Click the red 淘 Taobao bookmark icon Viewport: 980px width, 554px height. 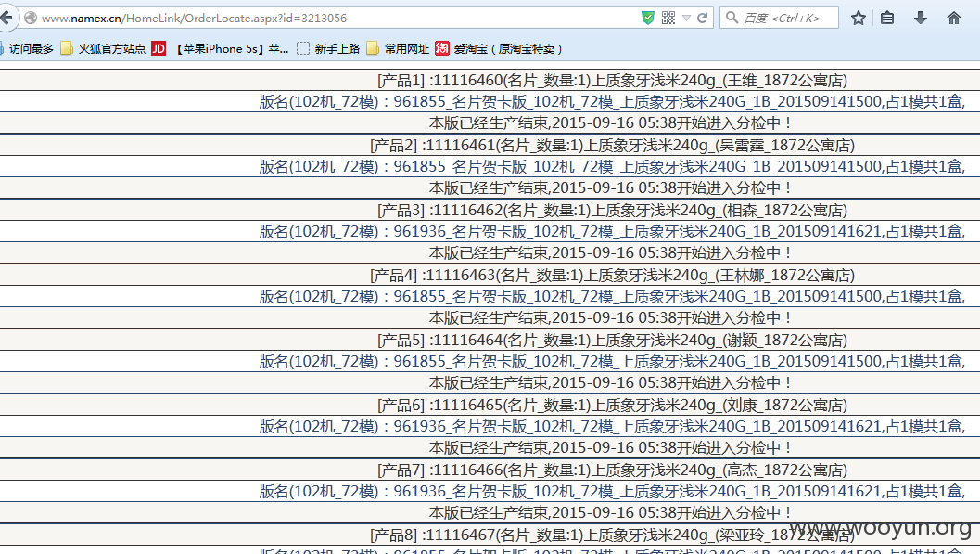442,49
